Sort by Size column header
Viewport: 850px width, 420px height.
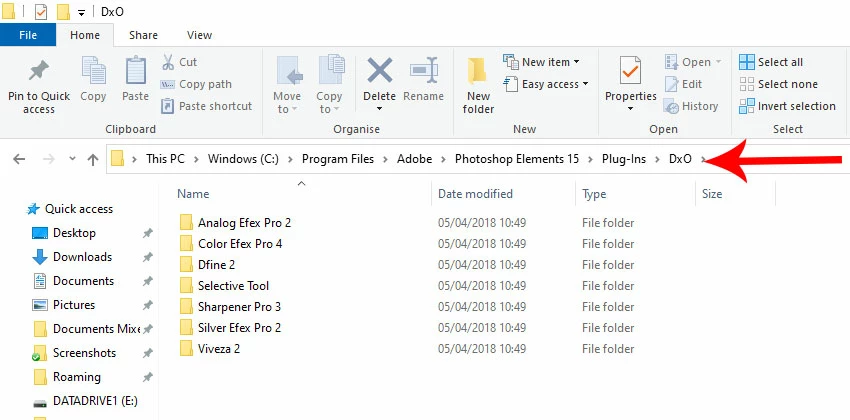(x=712, y=193)
